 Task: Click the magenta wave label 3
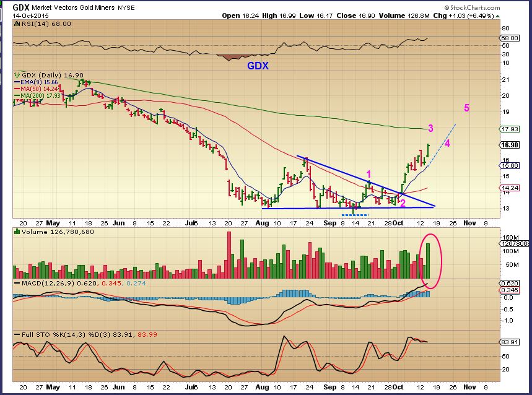point(430,128)
